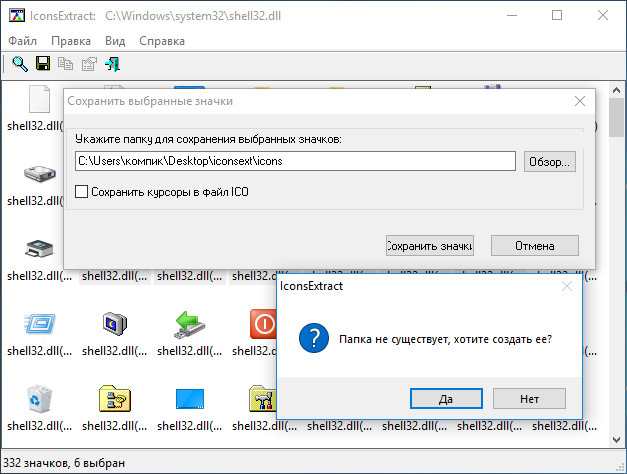Click status bar text '332 значков, 6 выбран'
The image size is (627, 474).
tap(64, 463)
